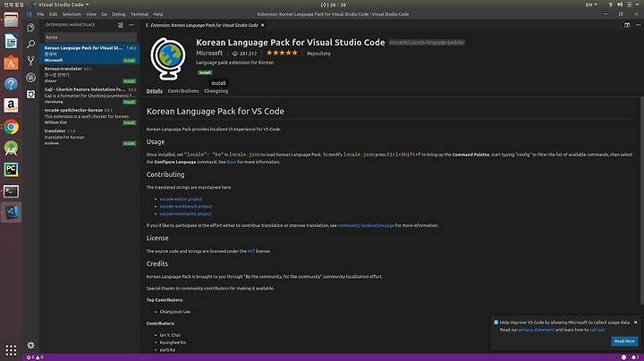
Task: Launch Android Studio from the dock
Action: tap(11, 148)
